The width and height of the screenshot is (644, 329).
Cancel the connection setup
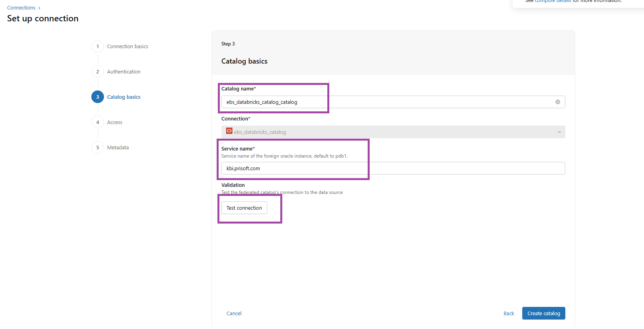click(x=234, y=314)
